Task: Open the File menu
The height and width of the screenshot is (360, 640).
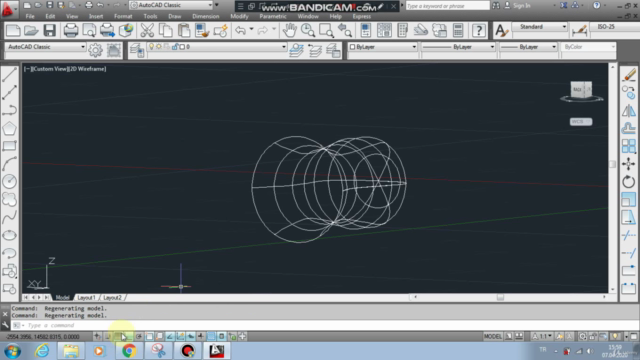Action: pyautogui.click(x=30, y=16)
